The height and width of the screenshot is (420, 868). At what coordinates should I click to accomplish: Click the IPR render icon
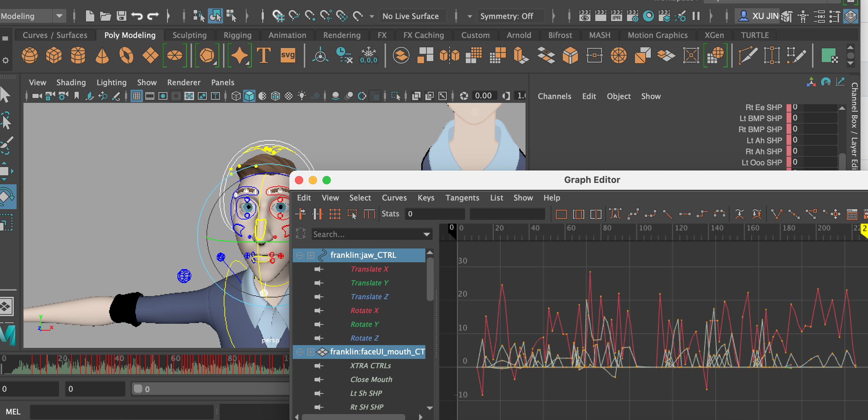coord(616,16)
